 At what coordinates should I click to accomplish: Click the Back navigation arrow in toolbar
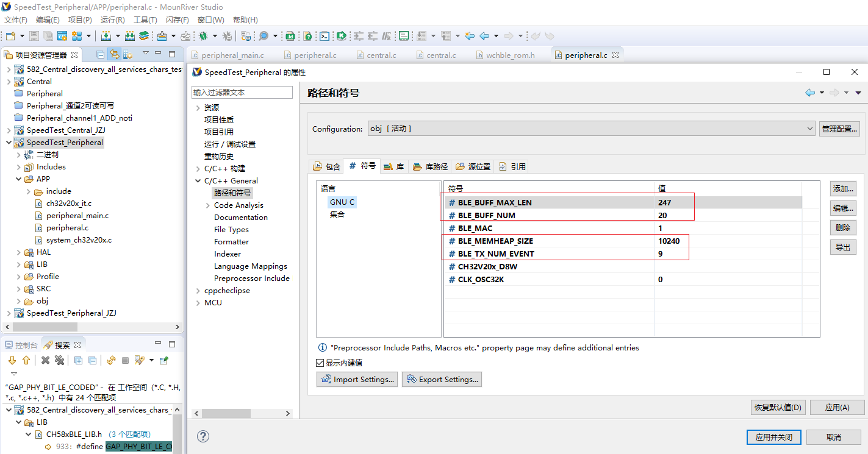pyautogui.click(x=484, y=36)
